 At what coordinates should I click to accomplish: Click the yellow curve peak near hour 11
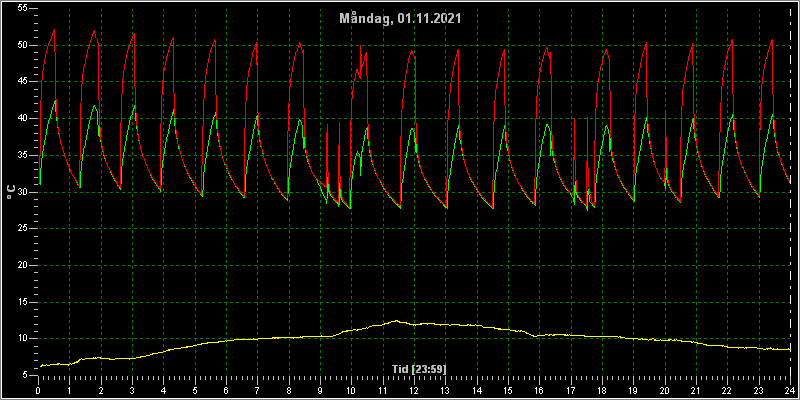[395, 321]
